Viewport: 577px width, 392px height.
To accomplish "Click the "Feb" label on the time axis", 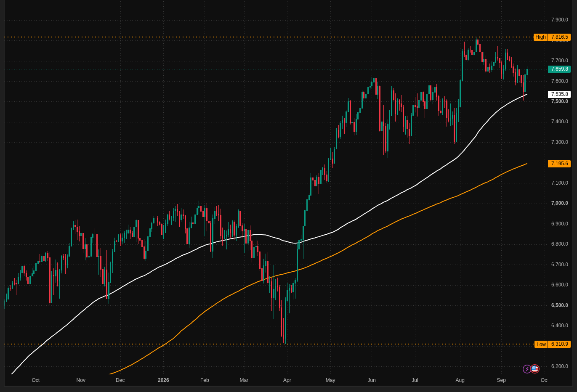I will click(x=205, y=380).
